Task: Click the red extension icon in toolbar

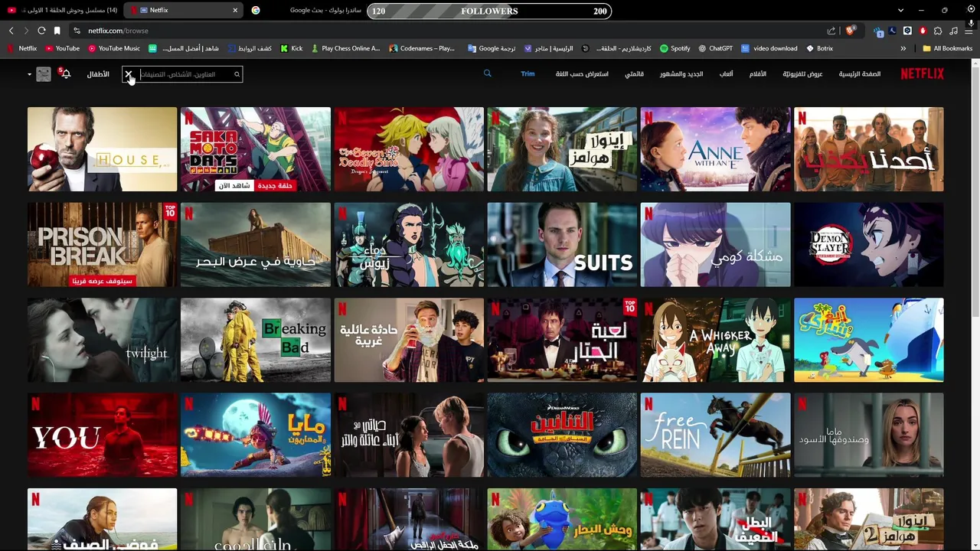Action: pos(923,31)
